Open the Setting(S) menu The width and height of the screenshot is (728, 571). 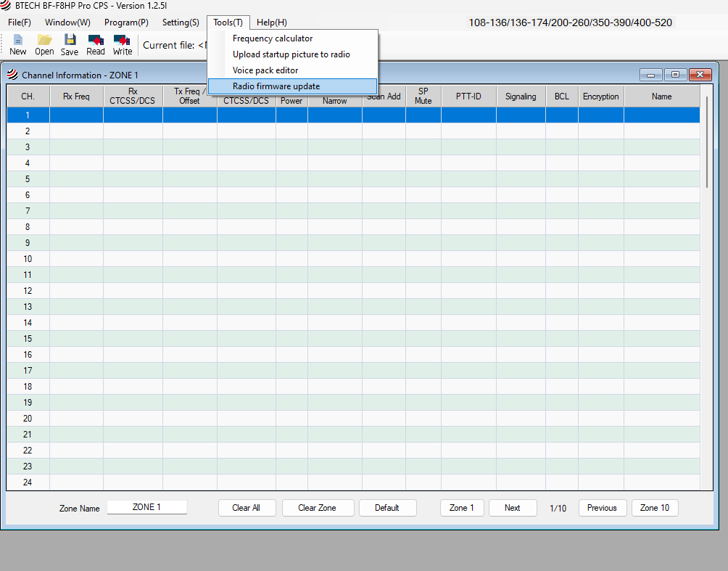coord(181,22)
